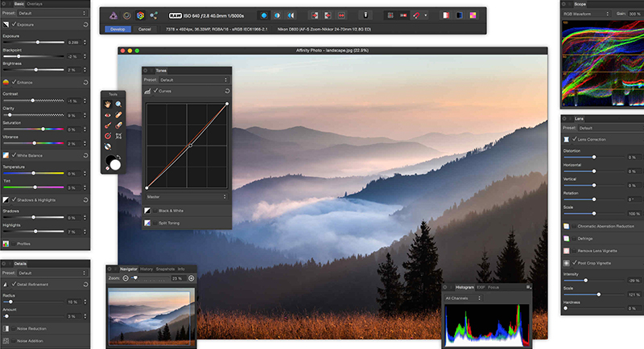Viewport: 644px width, 349px height.
Task: Select the Blemish removal bandage tool
Action: pyautogui.click(x=118, y=115)
